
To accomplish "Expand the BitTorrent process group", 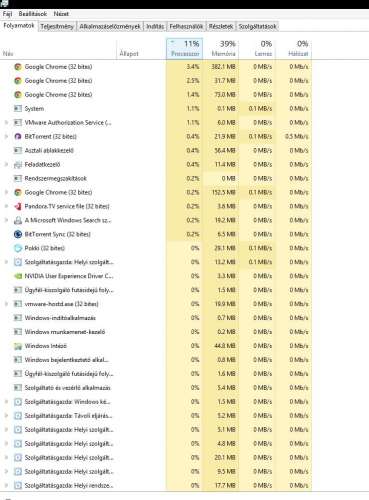I will point(6,136).
